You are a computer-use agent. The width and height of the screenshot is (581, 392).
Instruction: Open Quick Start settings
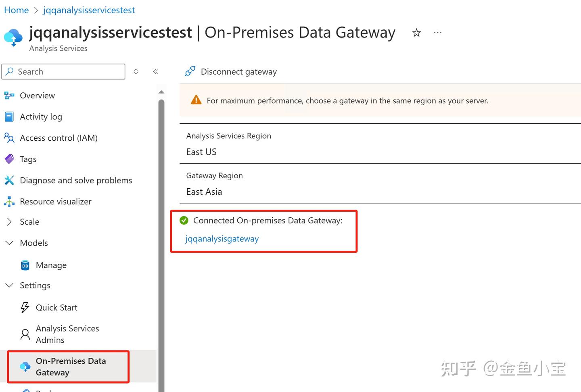click(56, 307)
